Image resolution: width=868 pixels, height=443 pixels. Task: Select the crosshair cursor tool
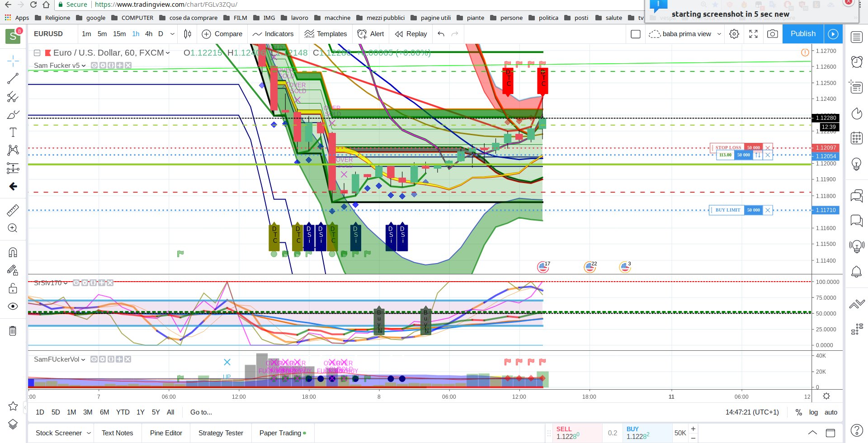(x=13, y=61)
